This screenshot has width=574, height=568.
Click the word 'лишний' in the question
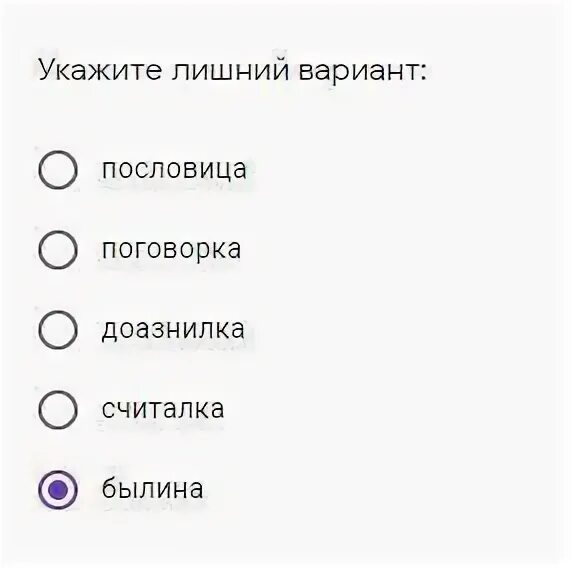pyautogui.click(x=230, y=68)
